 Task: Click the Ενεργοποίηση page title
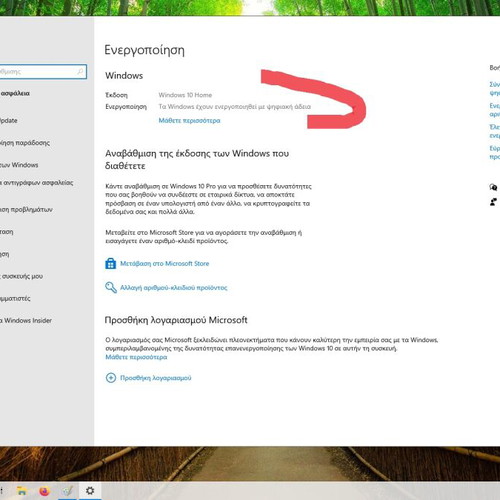(x=144, y=50)
